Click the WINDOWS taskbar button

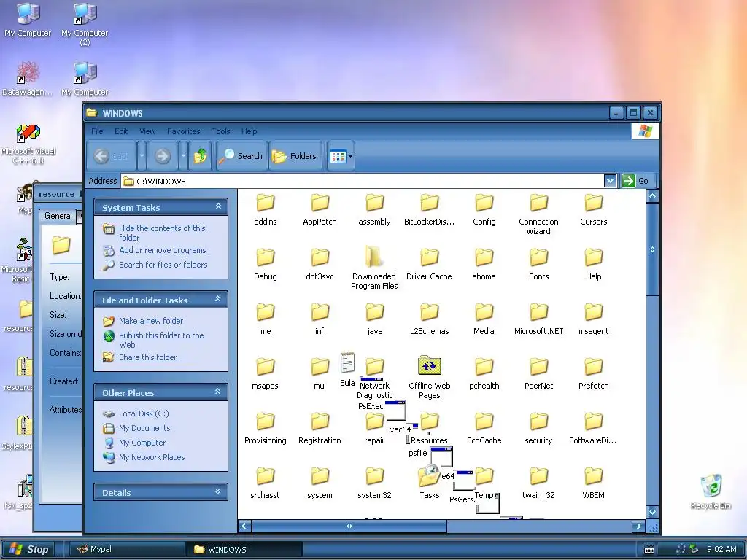click(244, 549)
